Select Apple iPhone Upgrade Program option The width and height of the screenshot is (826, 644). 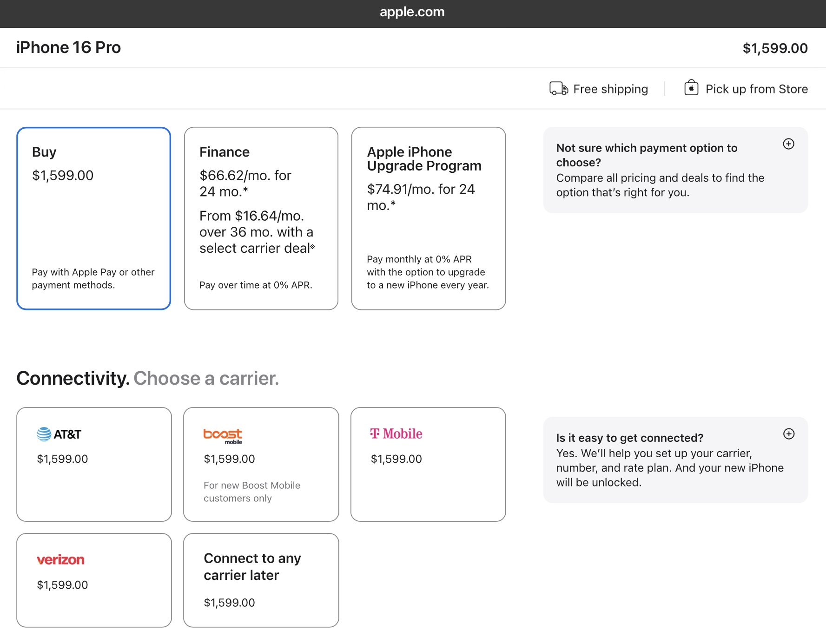point(428,218)
